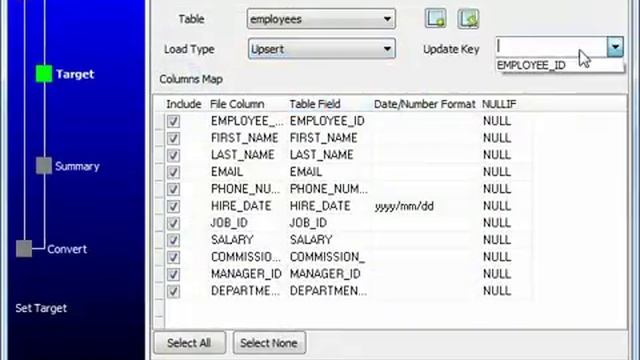The width and height of the screenshot is (640, 360).
Task: Uncheck Include for EMAIL row
Action: (173, 172)
